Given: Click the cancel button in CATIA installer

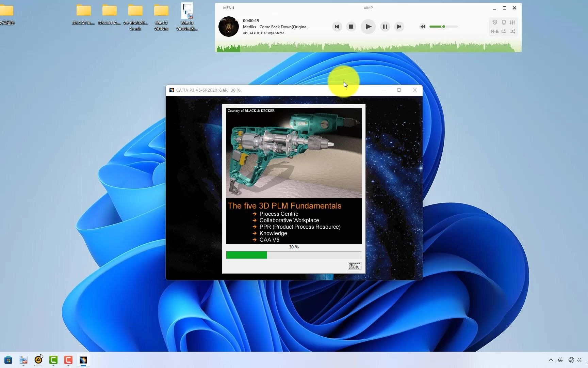Looking at the screenshot, I should [354, 266].
